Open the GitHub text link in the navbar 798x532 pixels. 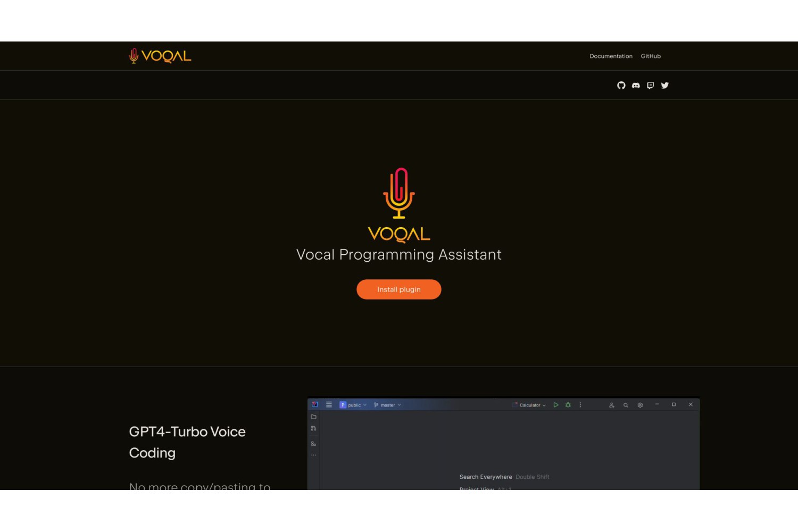(x=651, y=56)
